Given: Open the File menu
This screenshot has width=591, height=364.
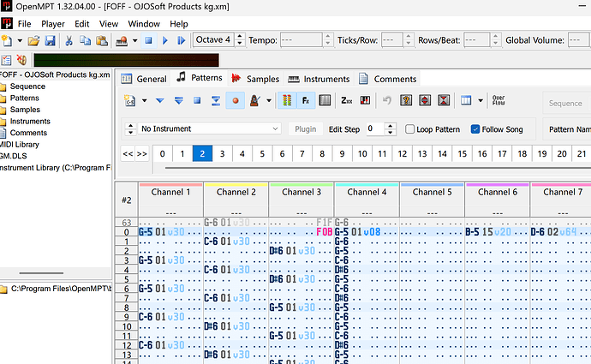Looking at the screenshot, I should [24, 24].
